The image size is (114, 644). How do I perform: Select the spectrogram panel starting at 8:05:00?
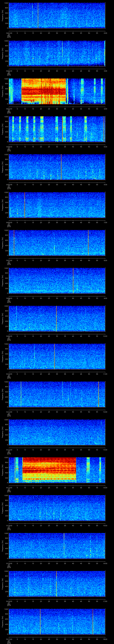[57, 167]
